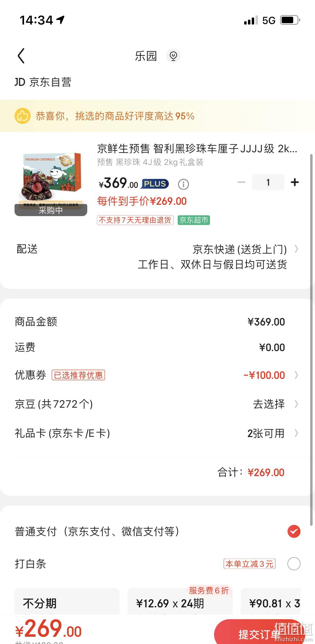This screenshot has height=644, width=315.
Task: Increase quantity with the plus icon
Action: click(x=295, y=182)
